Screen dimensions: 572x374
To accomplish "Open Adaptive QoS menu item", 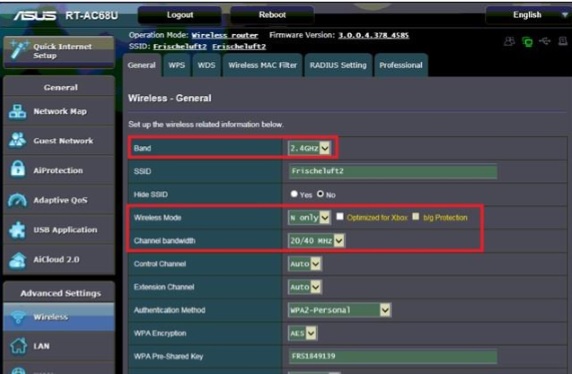I will [59, 200].
